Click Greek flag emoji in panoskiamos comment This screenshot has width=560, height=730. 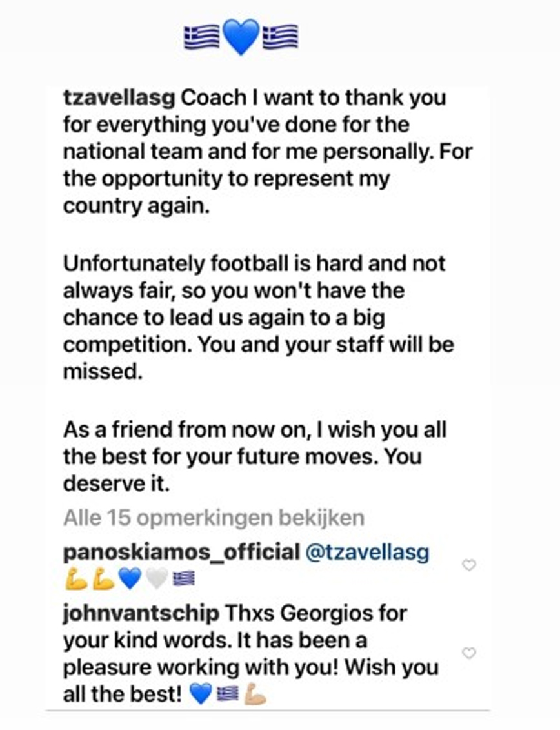click(183, 582)
